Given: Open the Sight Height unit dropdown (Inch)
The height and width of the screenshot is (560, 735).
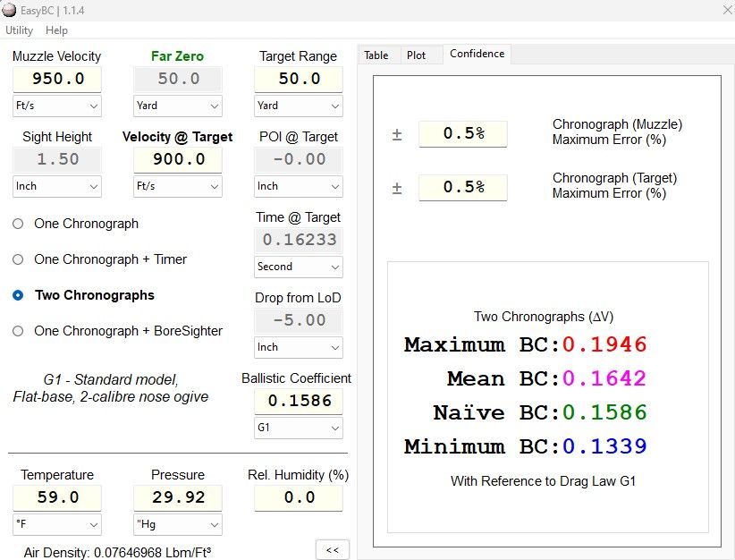Looking at the screenshot, I should (56, 187).
